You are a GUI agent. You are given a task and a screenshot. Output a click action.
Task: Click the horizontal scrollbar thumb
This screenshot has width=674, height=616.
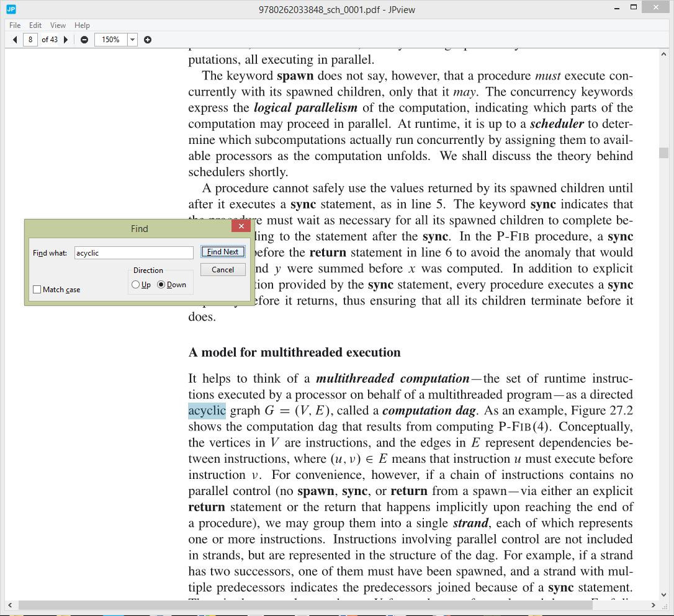tap(305, 605)
